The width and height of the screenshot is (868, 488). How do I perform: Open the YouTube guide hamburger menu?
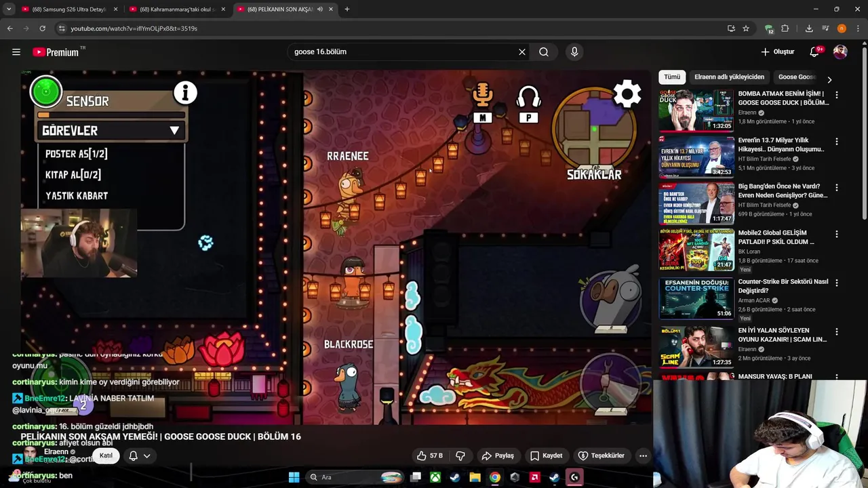[16, 52]
